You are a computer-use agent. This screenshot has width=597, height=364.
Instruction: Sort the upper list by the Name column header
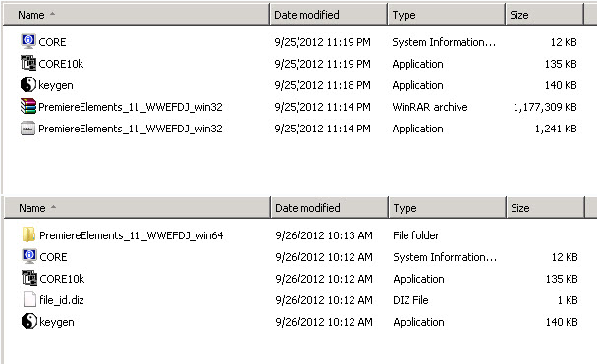[136, 15]
